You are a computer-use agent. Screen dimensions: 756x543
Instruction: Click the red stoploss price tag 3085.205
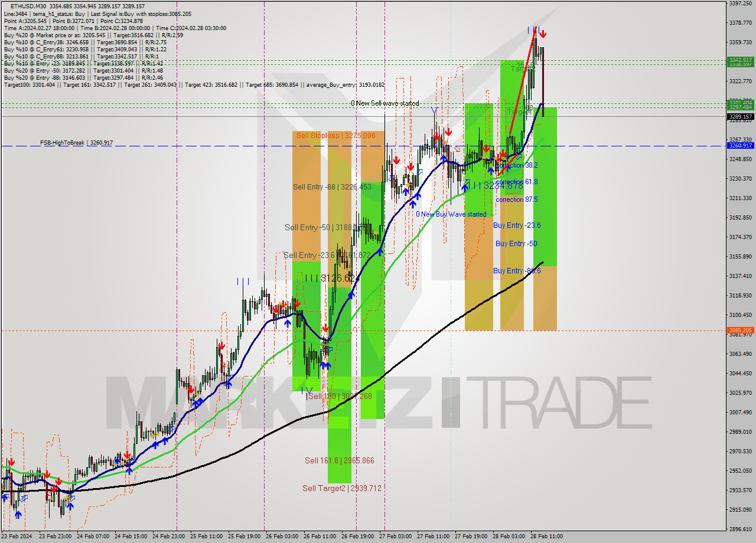(741, 331)
